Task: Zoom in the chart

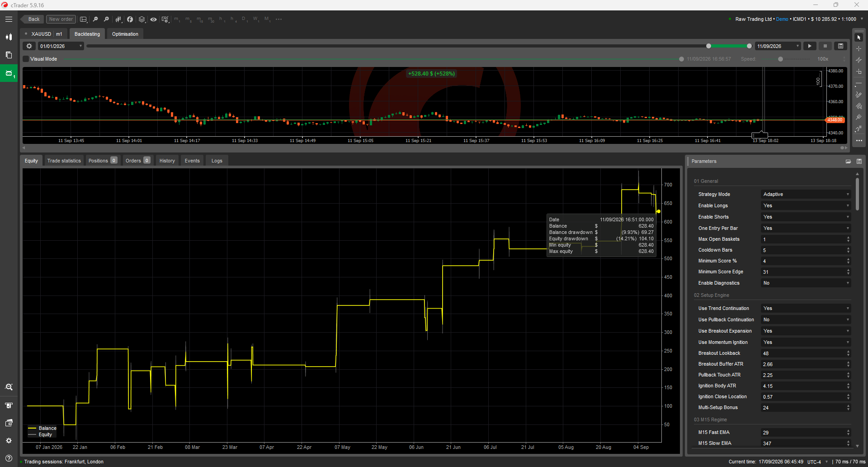Action: click(x=106, y=19)
